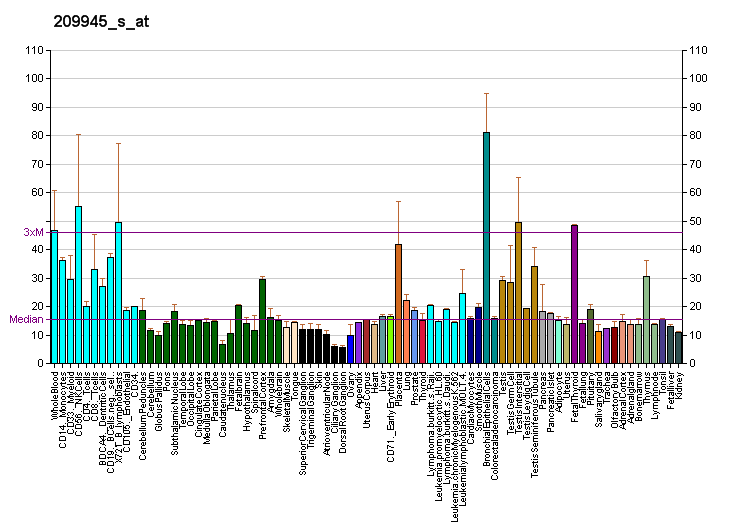The width and height of the screenshot is (732, 530).
Task: Click the purple 3xM threshold label
Action: [34, 232]
